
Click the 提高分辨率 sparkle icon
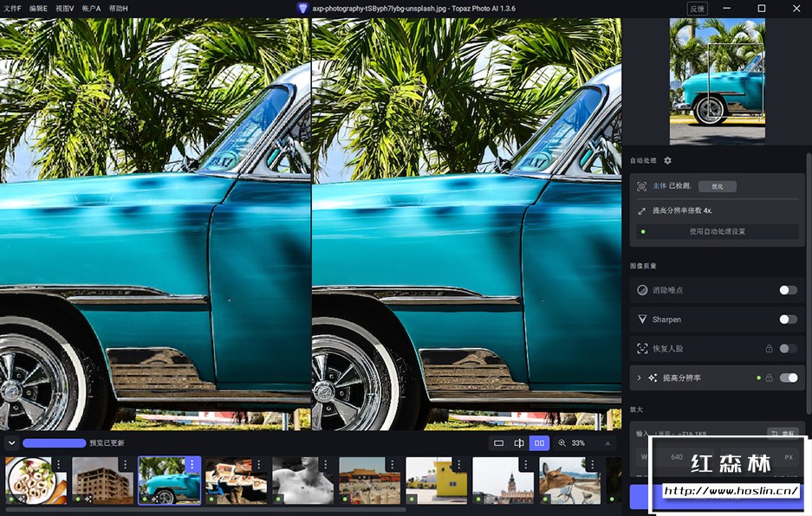(x=653, y=377)
